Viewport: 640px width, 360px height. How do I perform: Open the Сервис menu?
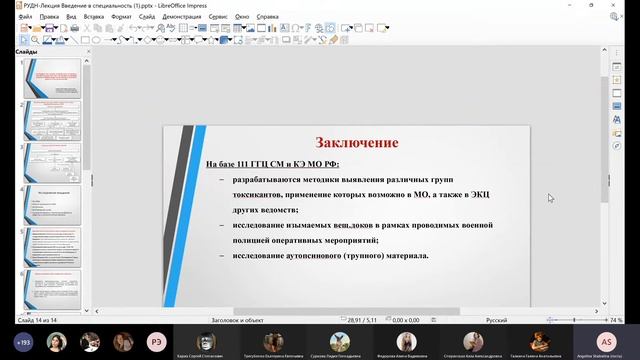point(218,17)
